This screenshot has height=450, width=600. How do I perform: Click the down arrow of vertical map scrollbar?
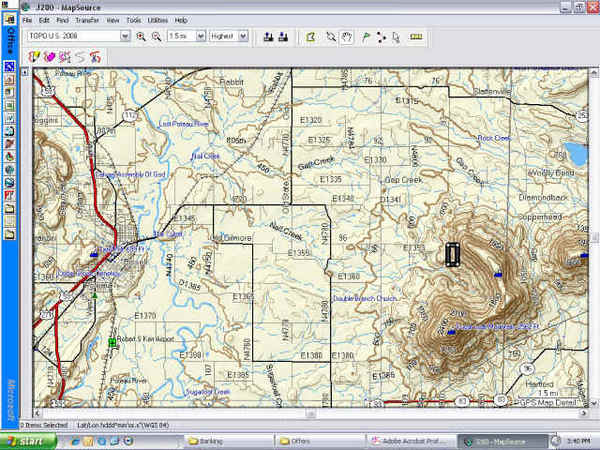click(594, 403)
